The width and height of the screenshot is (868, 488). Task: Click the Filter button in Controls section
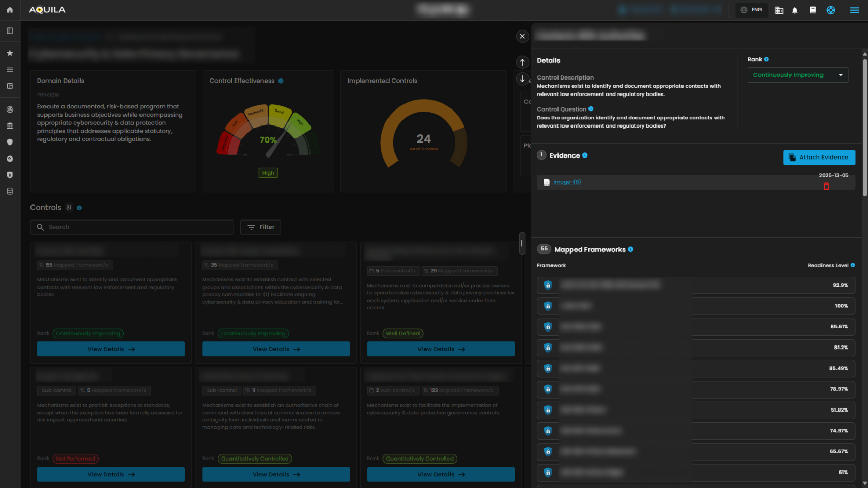pos(260,227)
